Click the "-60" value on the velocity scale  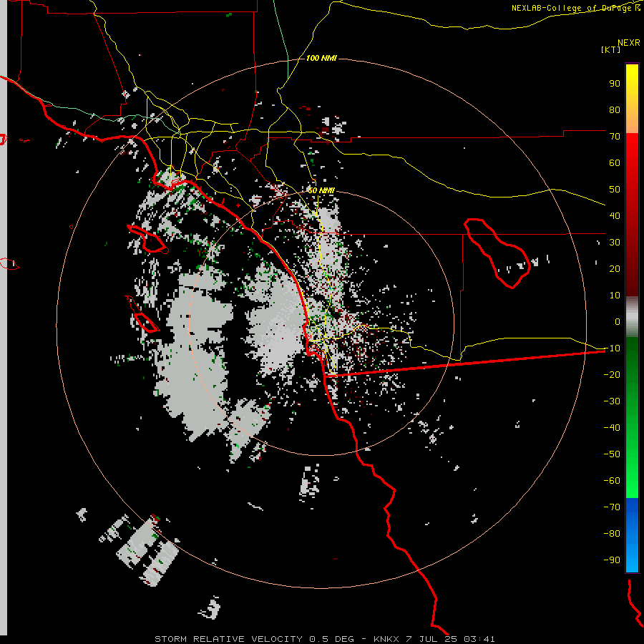click(612, 481)
